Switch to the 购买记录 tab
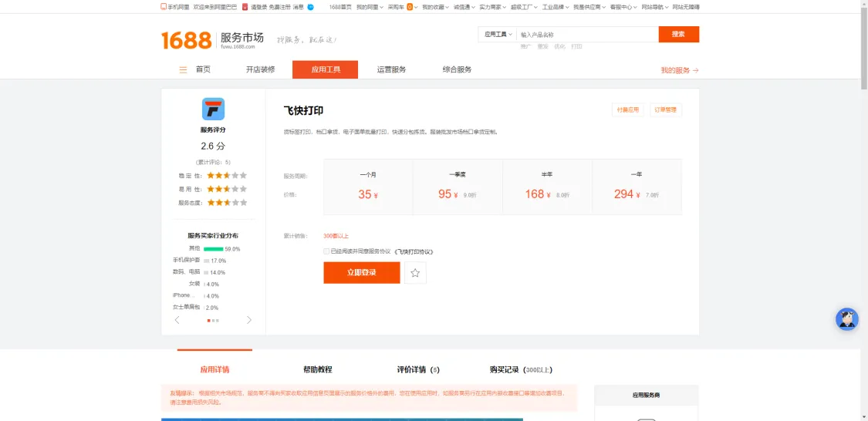This screenshot has width=868, height=421. 521,369
